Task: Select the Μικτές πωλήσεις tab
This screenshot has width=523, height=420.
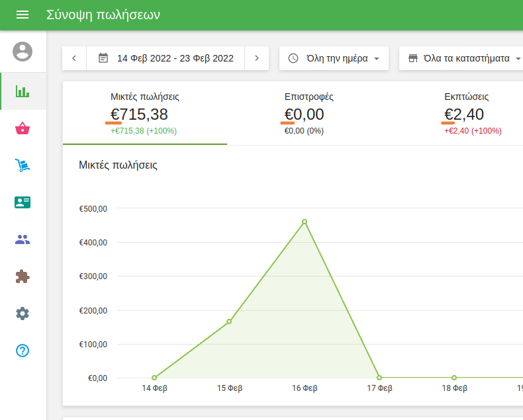Action: 144,113
